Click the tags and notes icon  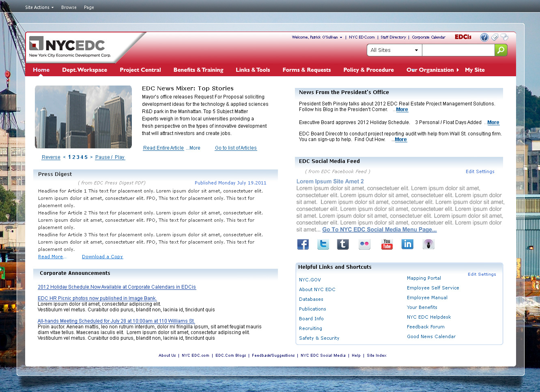(495, 37)
